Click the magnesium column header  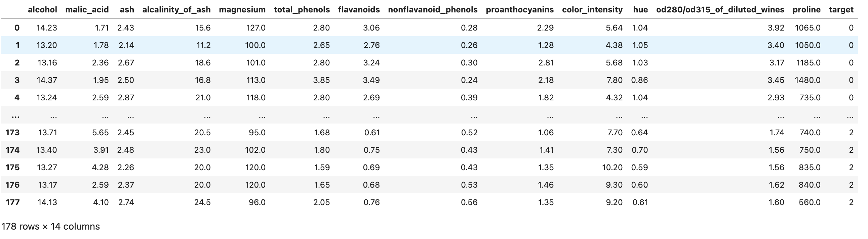[x=242, y=10]
